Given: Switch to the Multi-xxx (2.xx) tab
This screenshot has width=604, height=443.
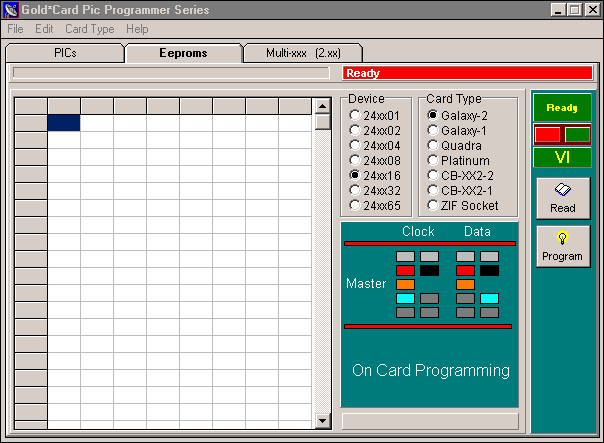Looking at the screenshot, I should [303, 53].
